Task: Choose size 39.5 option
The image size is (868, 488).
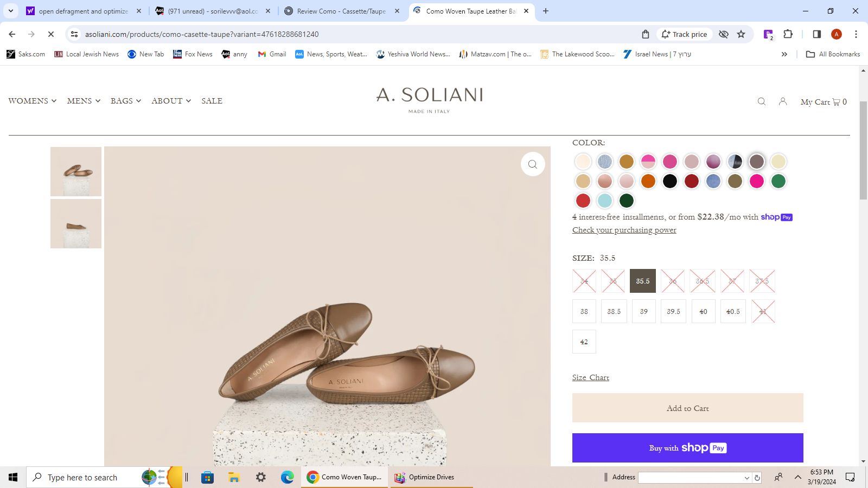Action: click(673, 312)
